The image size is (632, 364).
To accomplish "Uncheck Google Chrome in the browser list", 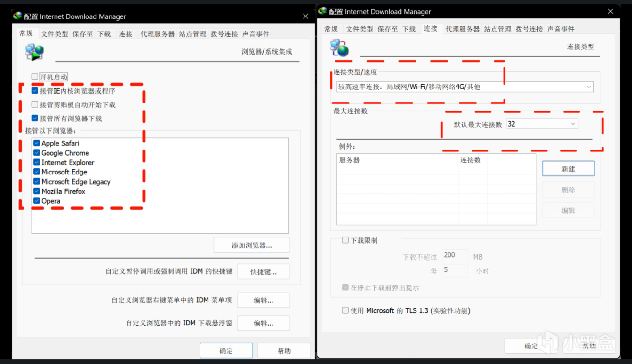I will (x=37, y=153).
